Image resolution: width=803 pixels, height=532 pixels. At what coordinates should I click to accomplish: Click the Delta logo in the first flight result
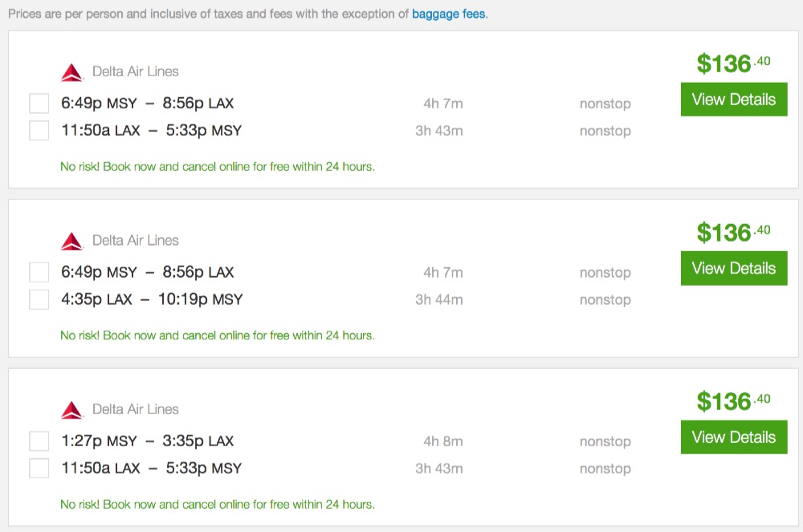click(x=72, y=72)
